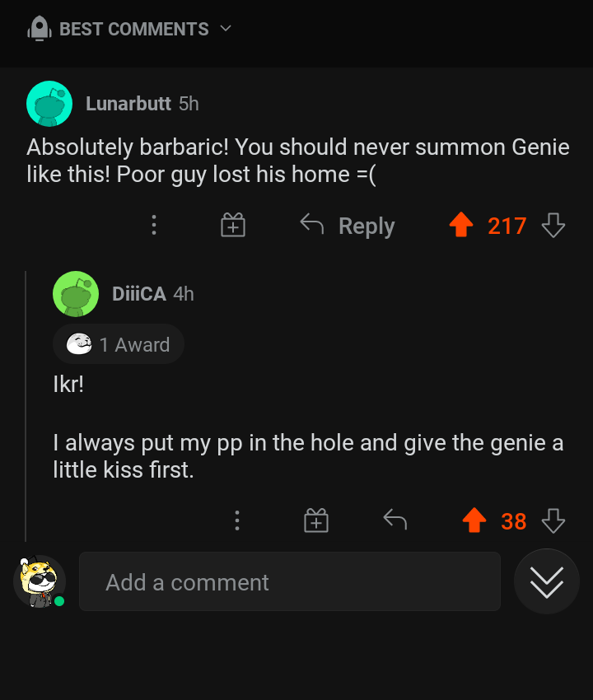Click the Add a comment input field
593x700 pixels.
coord(290,582)
